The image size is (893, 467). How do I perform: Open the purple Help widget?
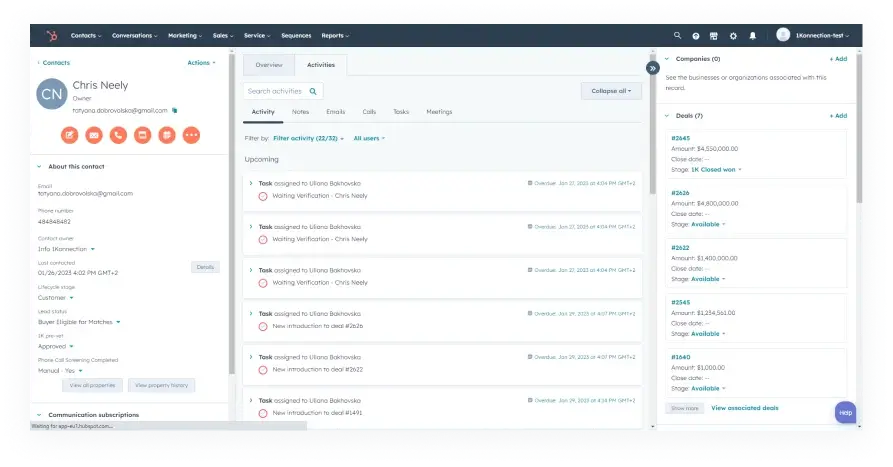845,412
